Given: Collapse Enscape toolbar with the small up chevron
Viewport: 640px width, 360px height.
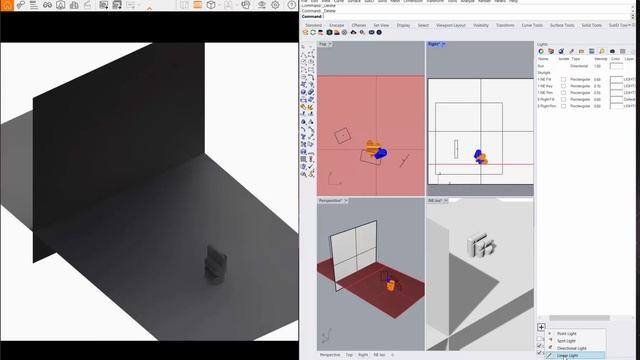Looking at the screenshot, I should point(149,8).
